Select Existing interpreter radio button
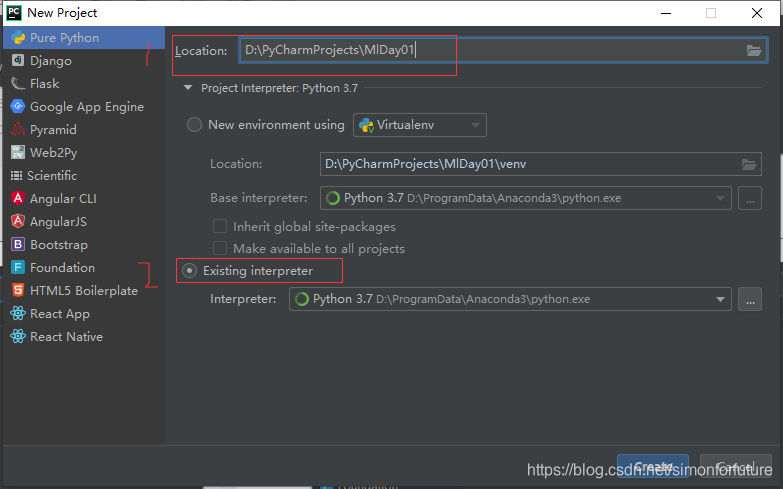Viewport: 783px width, 489px height. tap(189, 271)
